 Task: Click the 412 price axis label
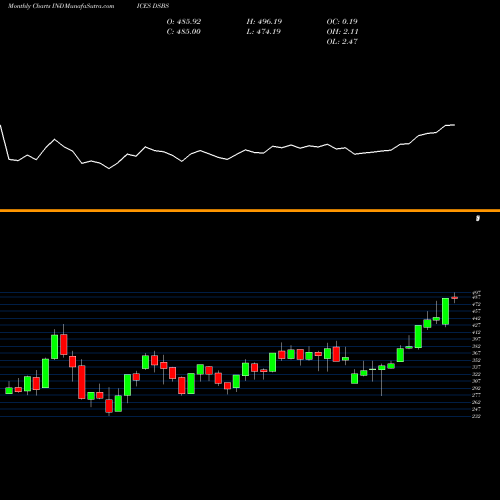(x=476, y=332)
